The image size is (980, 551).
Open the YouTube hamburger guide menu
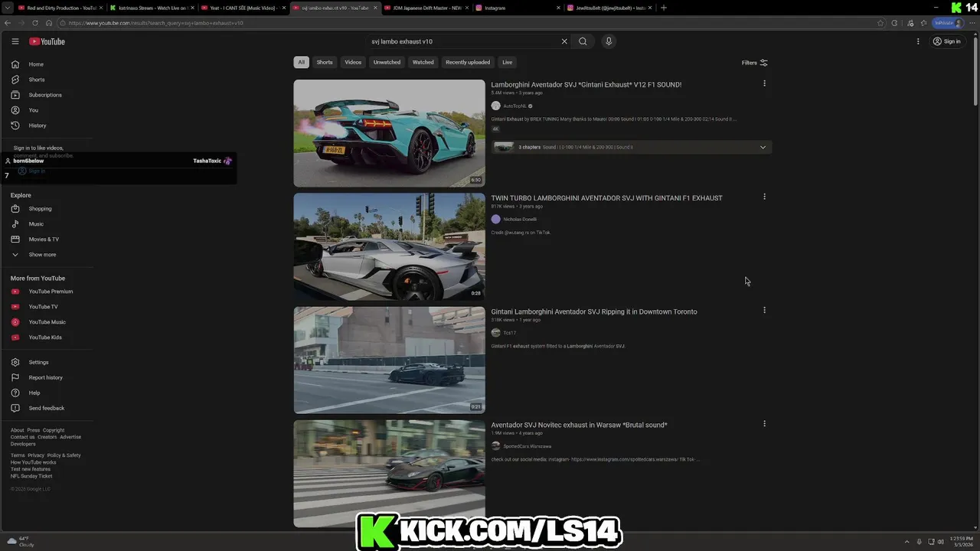15,41
